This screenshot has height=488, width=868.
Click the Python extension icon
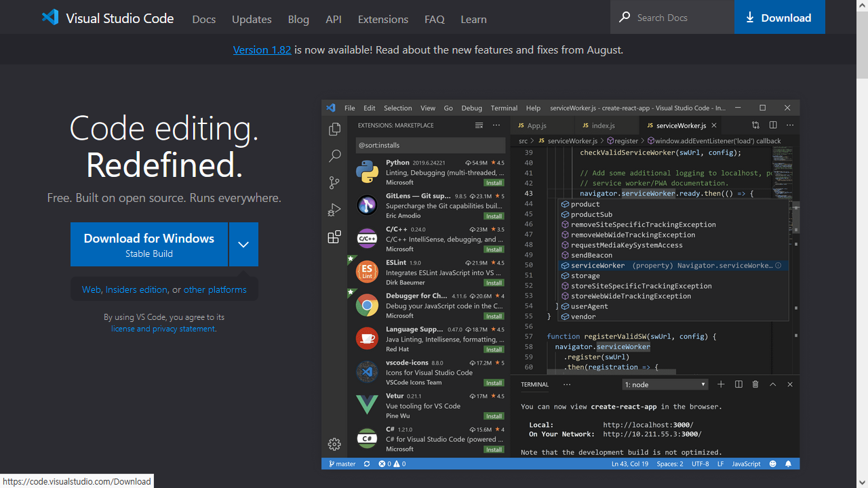(367, 172)
